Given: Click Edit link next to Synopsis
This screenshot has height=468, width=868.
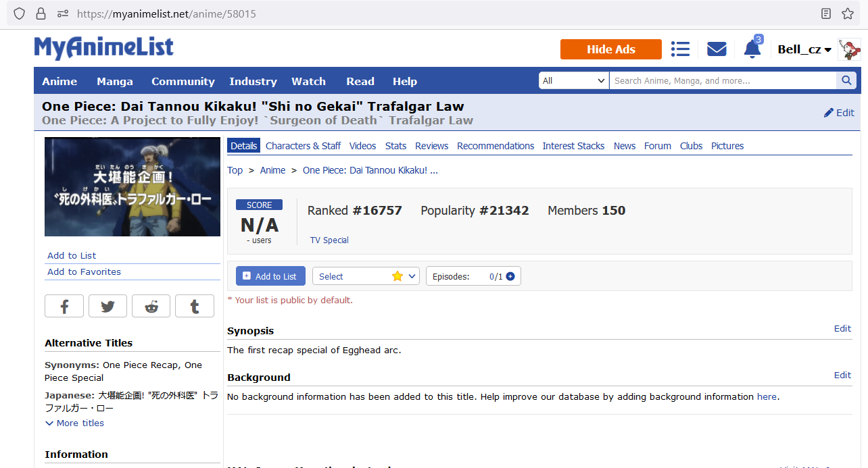Looking at the screenshot, I should click(x=842, y=328).
